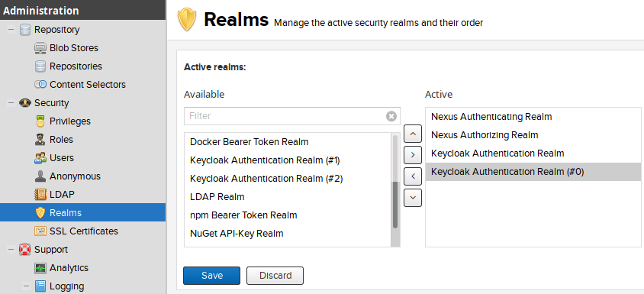Click the Analytics chart icon
Screen dimensions: 644x294
pyautogui.click(x=40, y=268)
